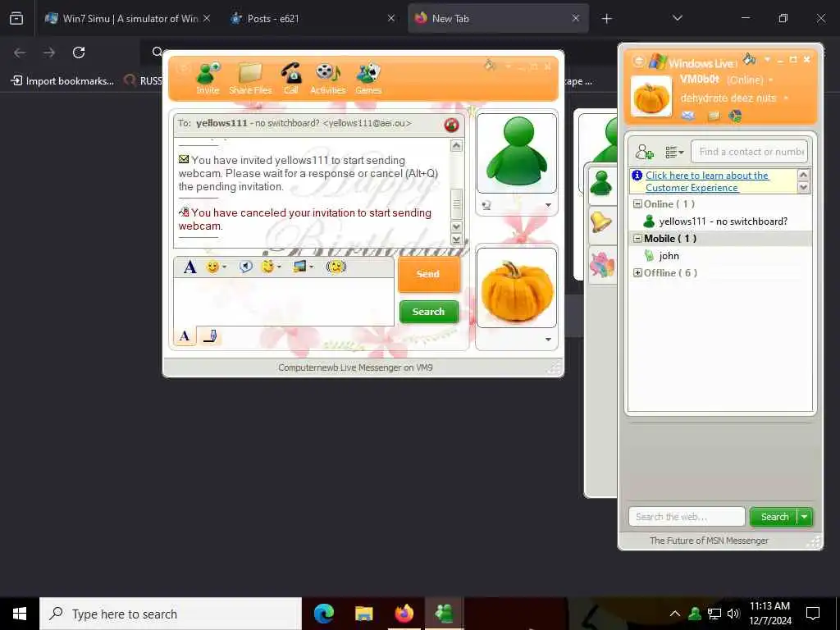Screen dimensions: 840x630
Task: Click the volume speaker tray icon
Action: click(x=733, y=614)
